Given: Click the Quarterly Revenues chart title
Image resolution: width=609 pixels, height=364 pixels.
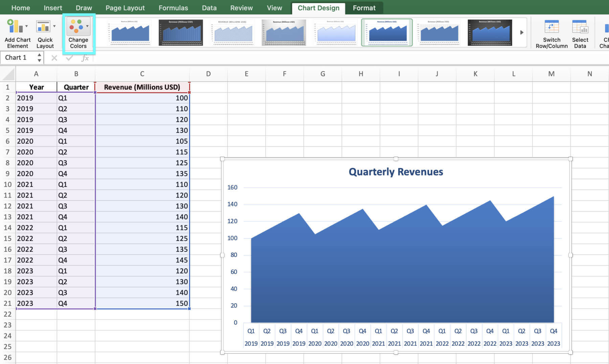Looking at the screenshot, I should tap(396, 172).
